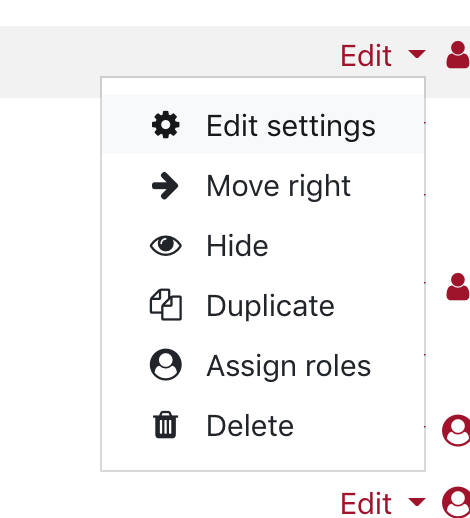Click the duplicate pages icon

pyautogui.click(x=166, y=305)
